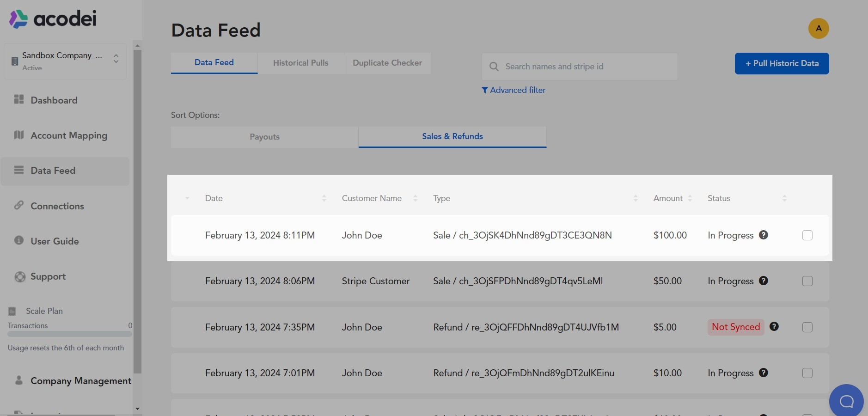Image resolution: width=868 pixels, height=416 pixels.
Task: Click the caret before the Date header
Action: (187, 198)
